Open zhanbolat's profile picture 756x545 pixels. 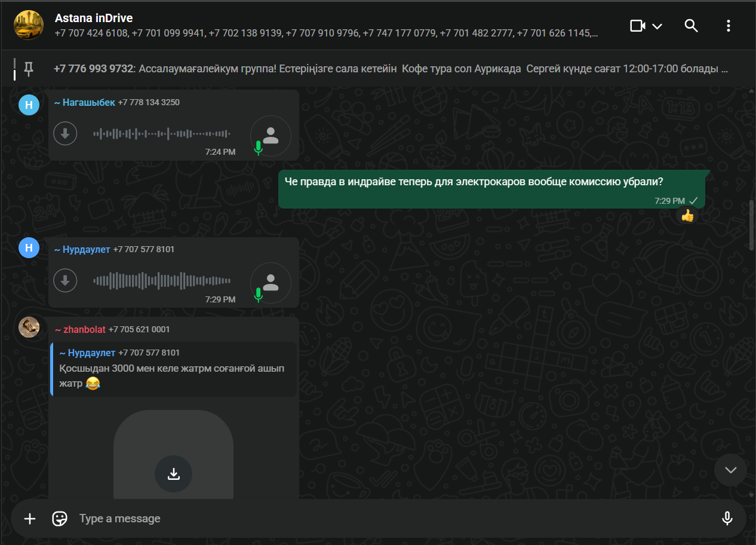[29, 327]
